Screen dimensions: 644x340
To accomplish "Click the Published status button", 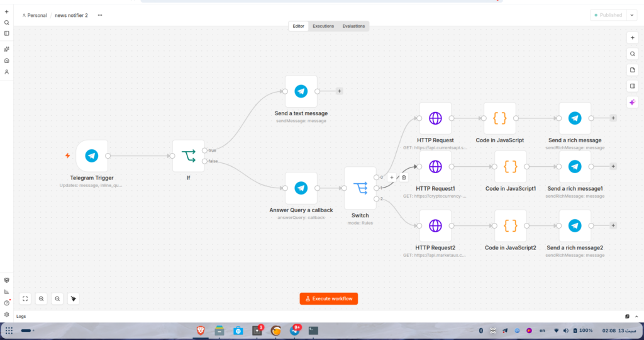I will point(608,15).
